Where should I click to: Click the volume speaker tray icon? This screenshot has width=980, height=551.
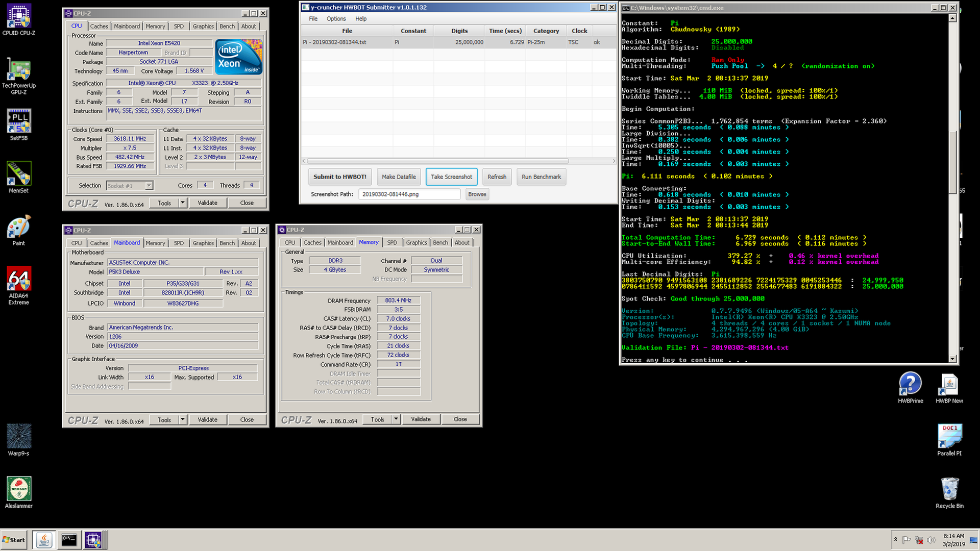(x=931, y=540)
